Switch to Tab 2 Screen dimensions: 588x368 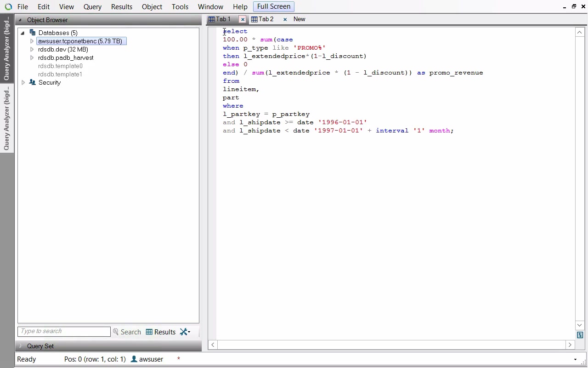[x=266, y=19]
